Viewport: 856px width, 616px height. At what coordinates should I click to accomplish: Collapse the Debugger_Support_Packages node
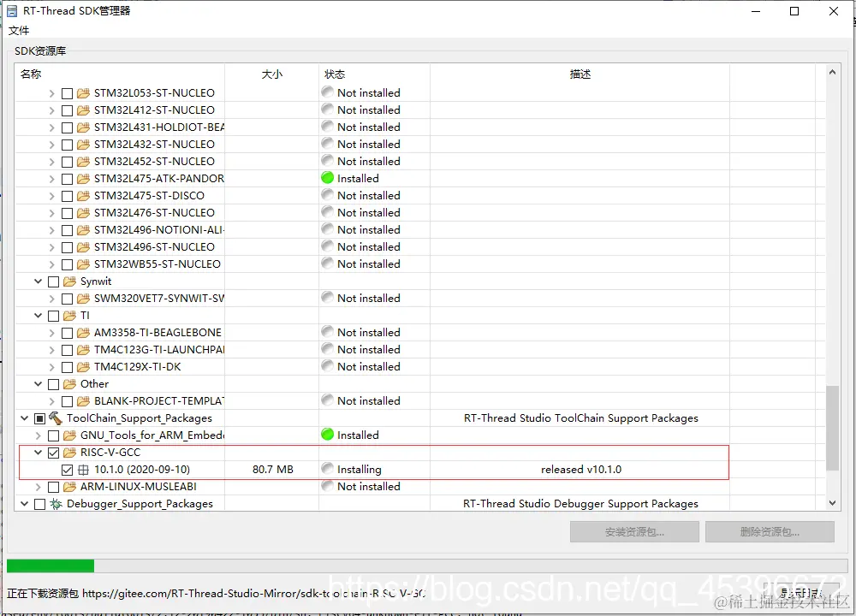point(25,504)
